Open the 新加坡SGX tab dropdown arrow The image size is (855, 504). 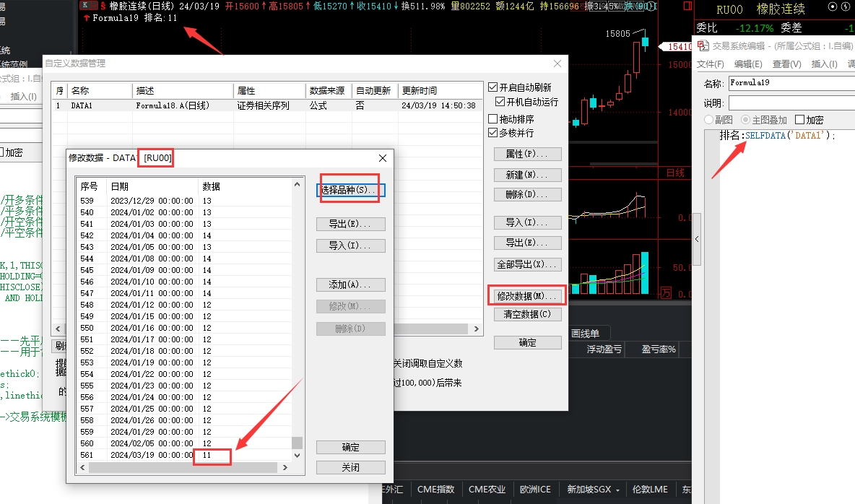click(618, 490)
